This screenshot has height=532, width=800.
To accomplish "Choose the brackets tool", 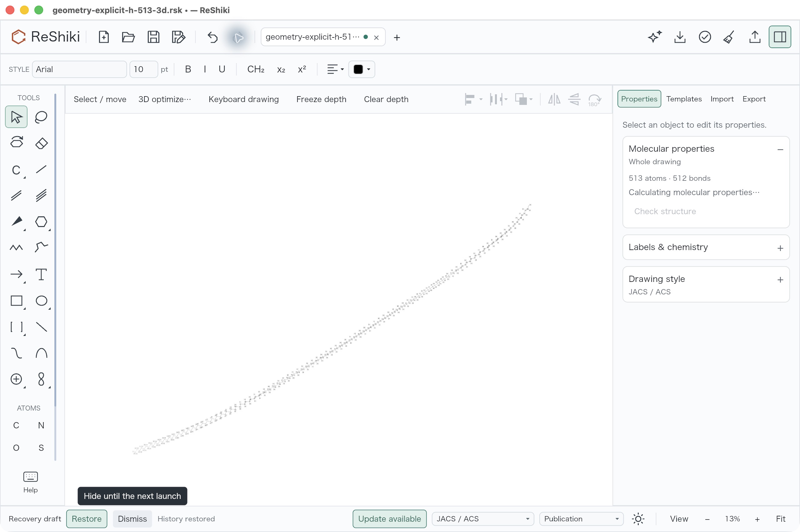I will tap(16, 327).
